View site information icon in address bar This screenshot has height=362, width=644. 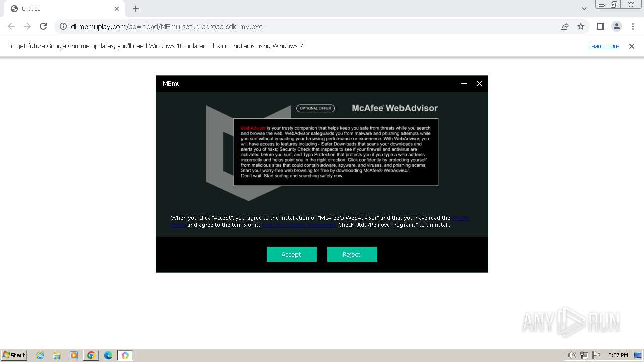[63, 26]
